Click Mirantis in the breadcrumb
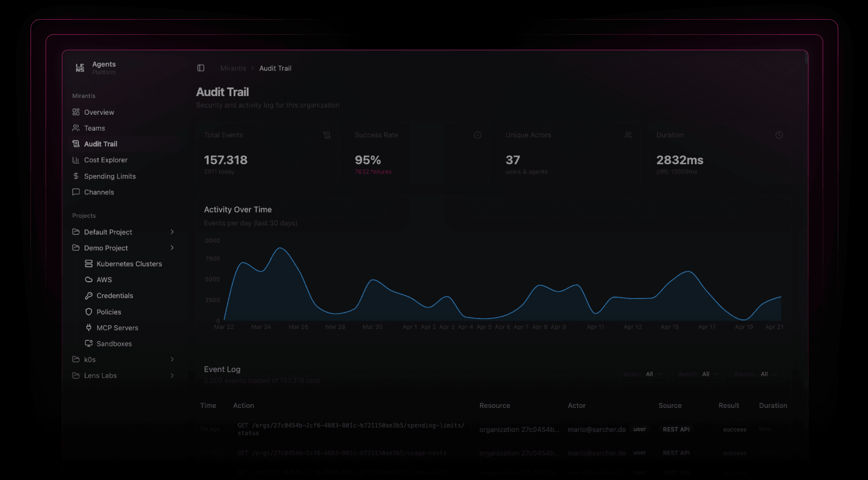 [x=233, y=68]
